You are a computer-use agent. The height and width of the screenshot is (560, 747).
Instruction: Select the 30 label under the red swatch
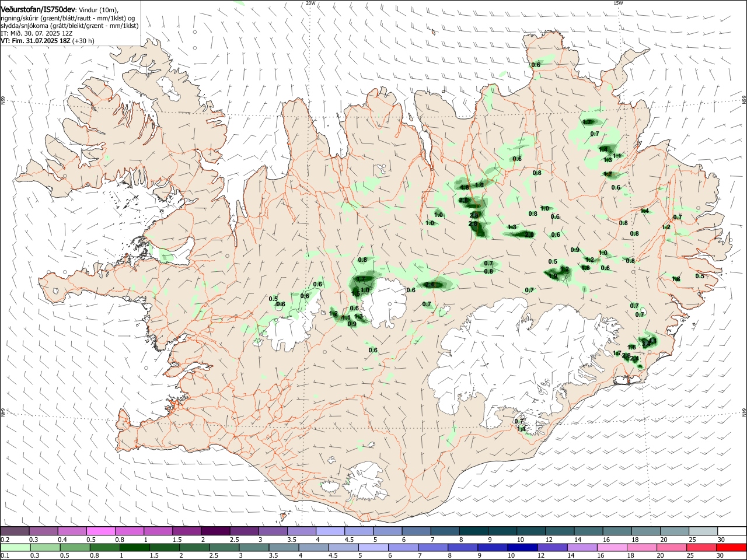pyautogui.click(x=721, y=556)
